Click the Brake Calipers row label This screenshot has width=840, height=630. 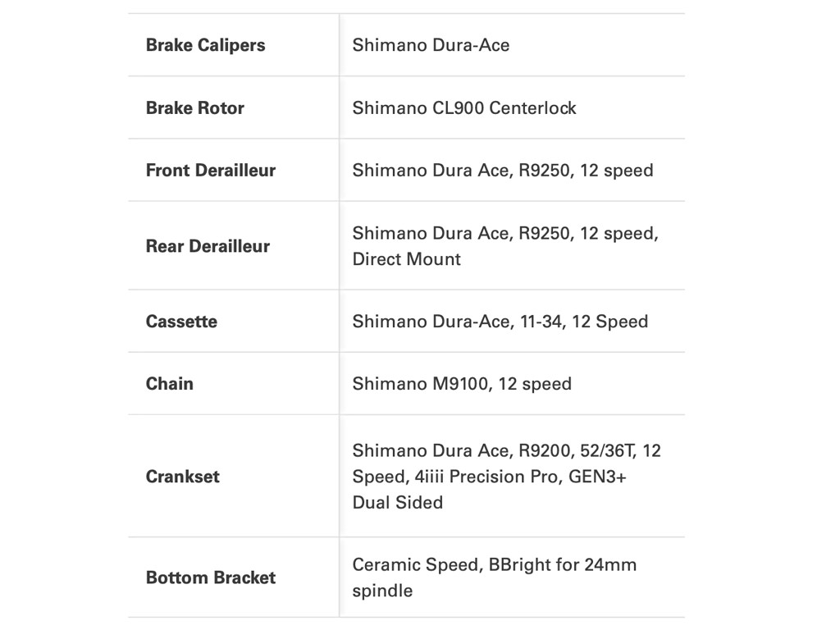205,45
